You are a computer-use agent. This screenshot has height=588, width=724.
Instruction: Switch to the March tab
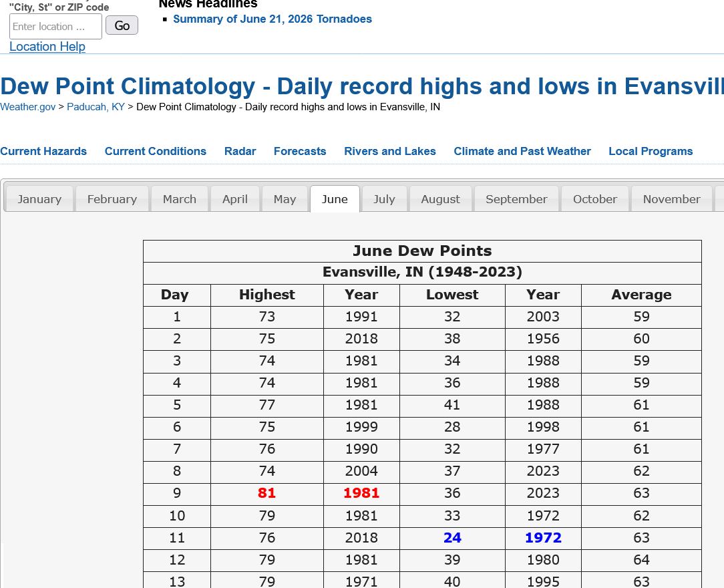pos(180,199)
